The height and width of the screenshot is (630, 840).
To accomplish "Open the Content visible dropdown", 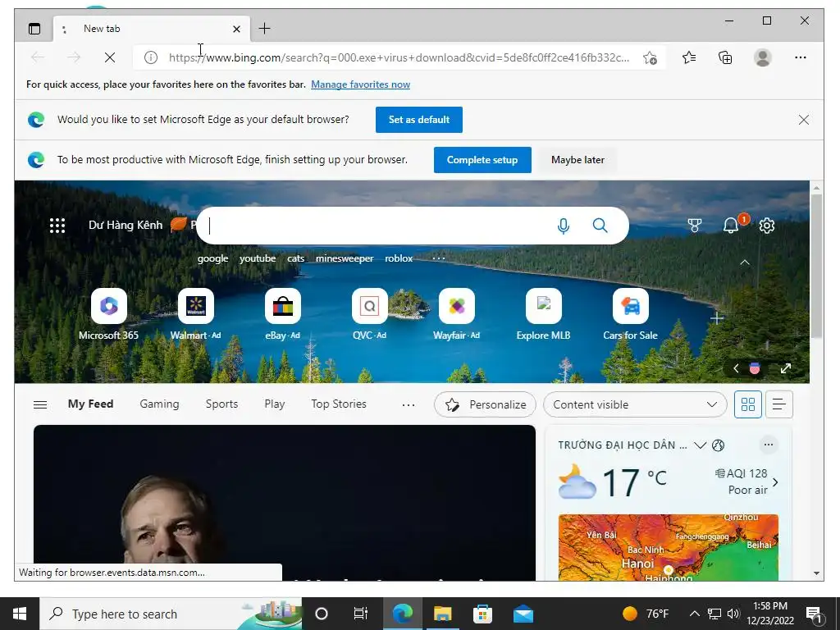I will [x=635, y=404].
